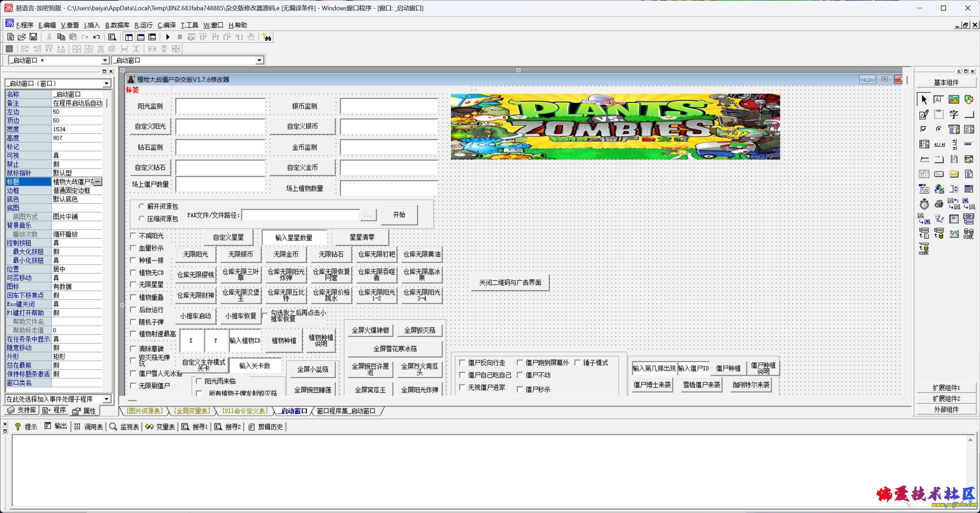Select the timer stopwatch component icon
Viewport: 980px width, 513px height.
point(924,204)
